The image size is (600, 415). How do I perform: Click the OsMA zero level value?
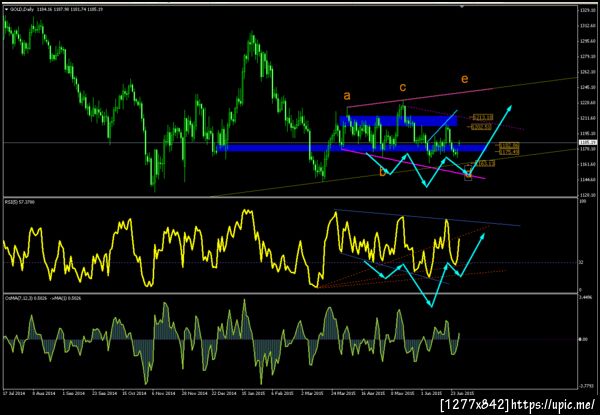point(583,339)
